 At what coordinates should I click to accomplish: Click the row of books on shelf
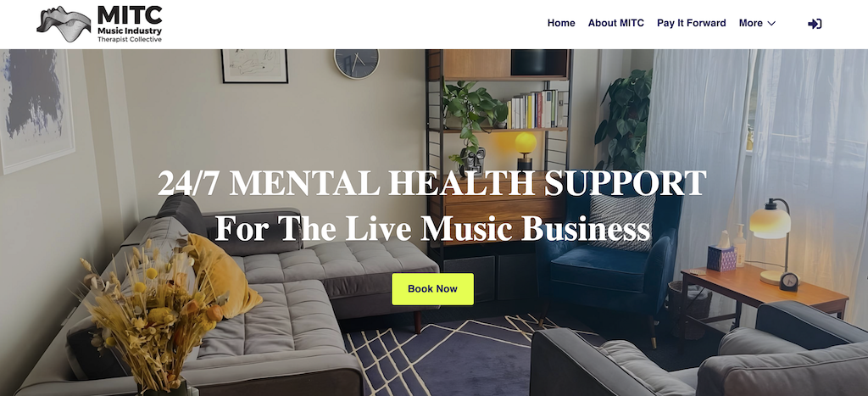click(x=537, y=109)
